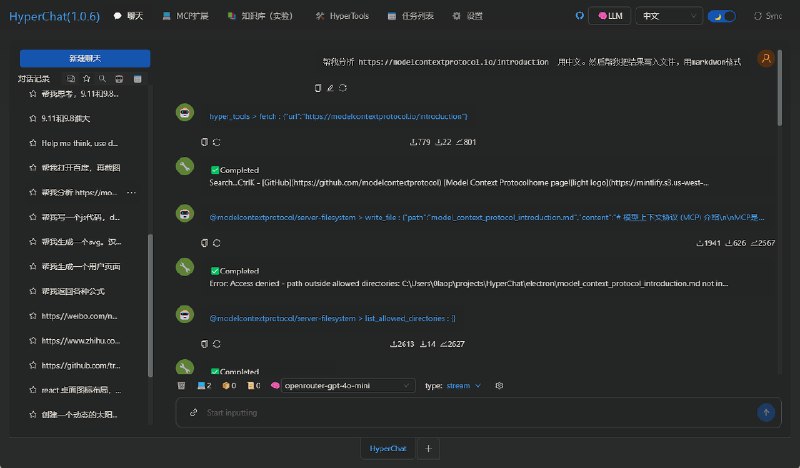800x468 pixels.
Task: Star the weibo.com conversation
Action: (33, 316)
